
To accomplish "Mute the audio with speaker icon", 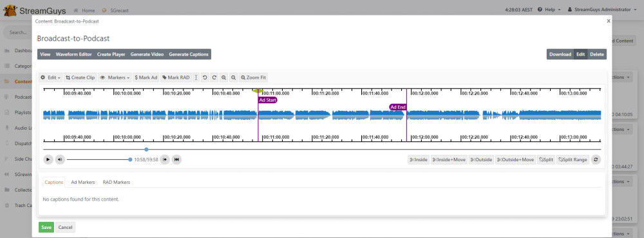I will click(60, 159).
